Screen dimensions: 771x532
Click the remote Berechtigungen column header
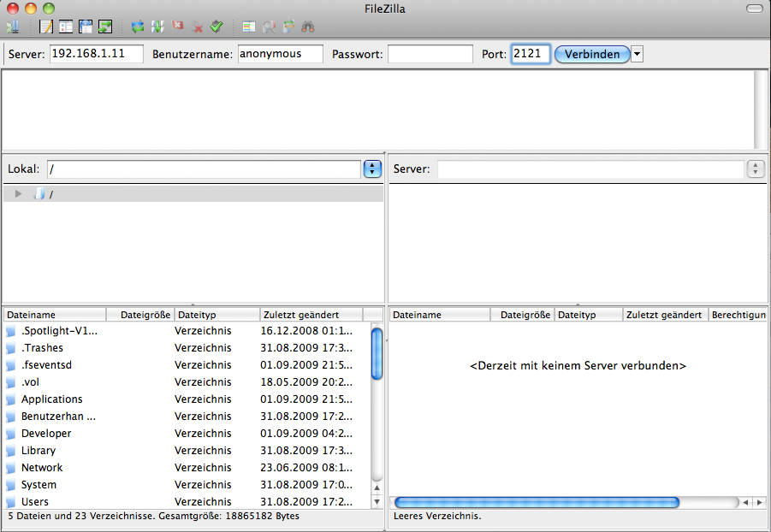pyautogui.click(x=738, y=315)
